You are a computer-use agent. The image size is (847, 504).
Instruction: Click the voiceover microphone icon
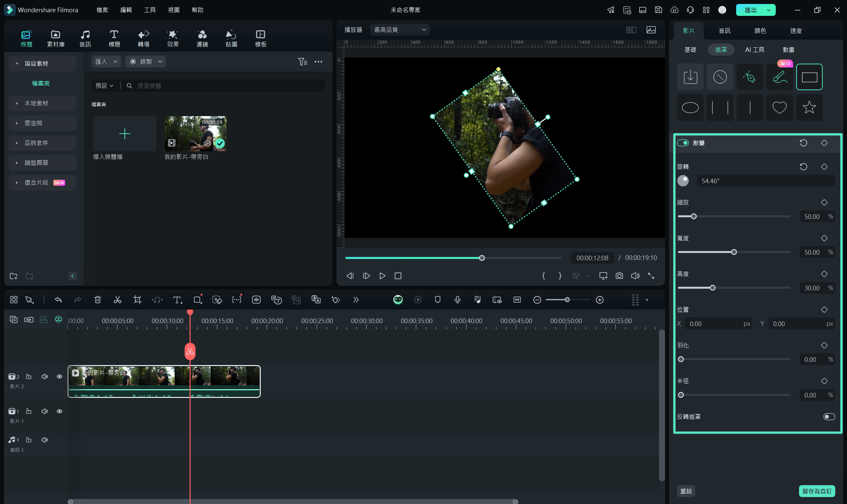(x=457, y=300)
